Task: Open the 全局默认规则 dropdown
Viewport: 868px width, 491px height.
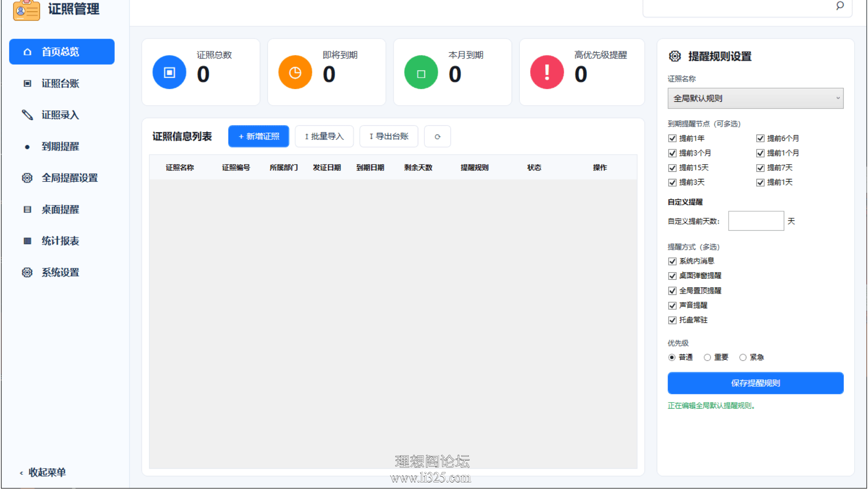Action: 755,98
